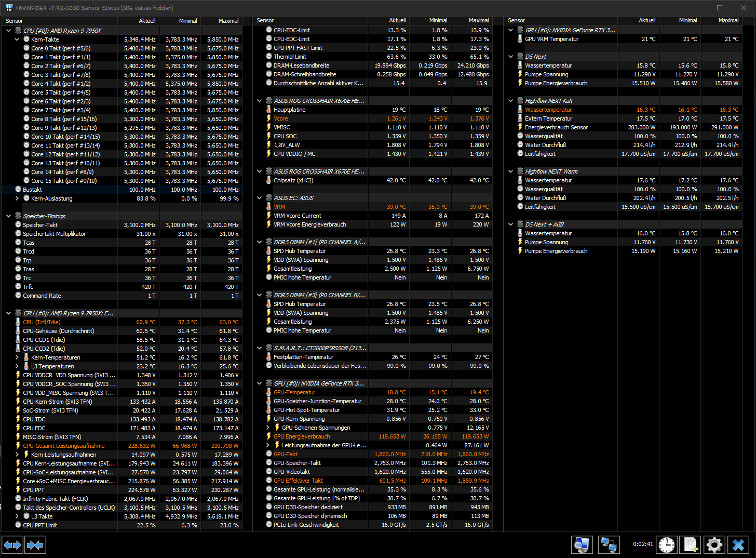
Task: Select the Infinity Fabric Takt (FCLK) row
Action: point(122,499)
